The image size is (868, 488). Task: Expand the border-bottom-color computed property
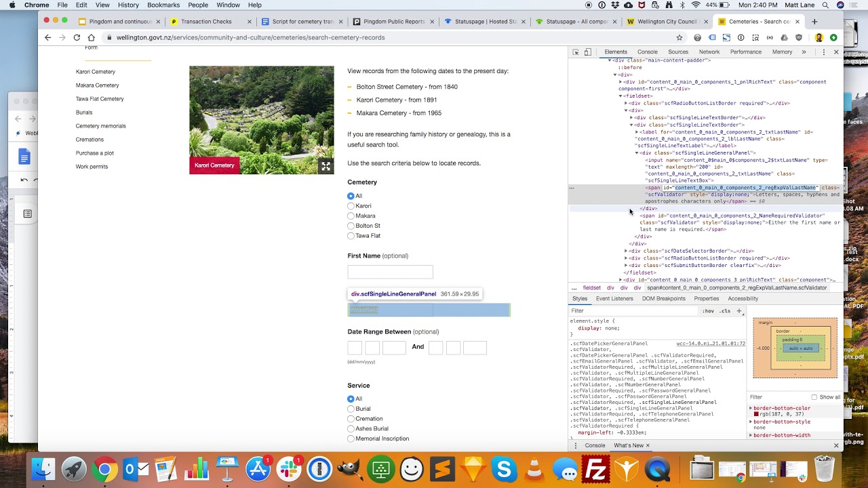tap(751, 408)
